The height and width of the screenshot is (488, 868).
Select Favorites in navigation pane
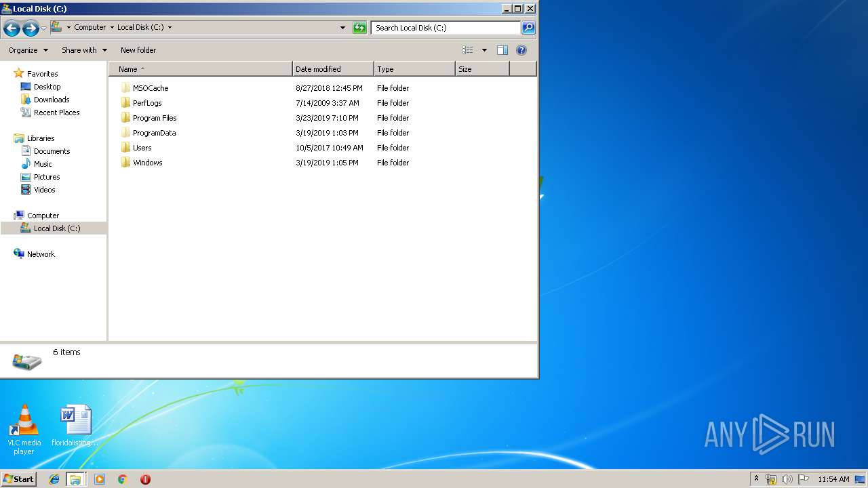pos(42,74)
